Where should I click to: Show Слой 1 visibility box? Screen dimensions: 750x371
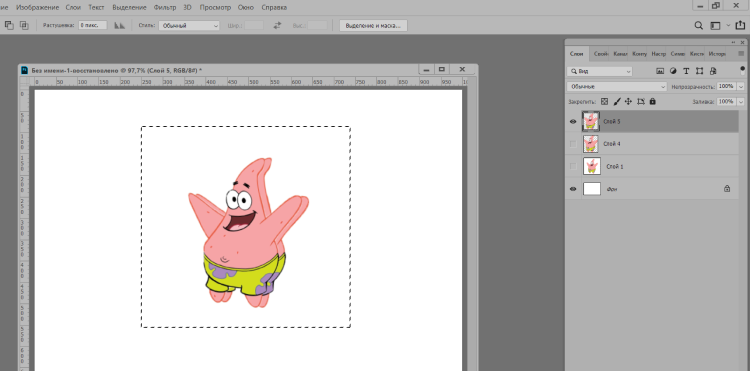tap(573, 166)
